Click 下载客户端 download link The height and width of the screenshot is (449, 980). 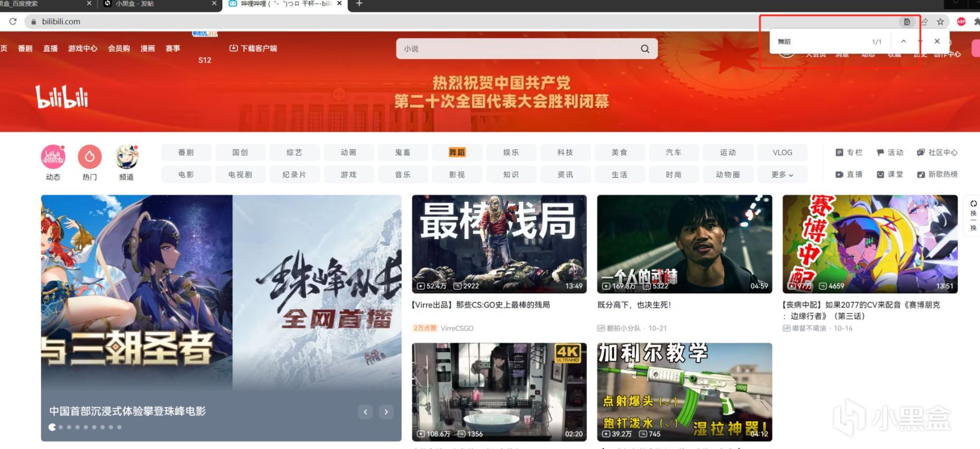coord(253,48)
